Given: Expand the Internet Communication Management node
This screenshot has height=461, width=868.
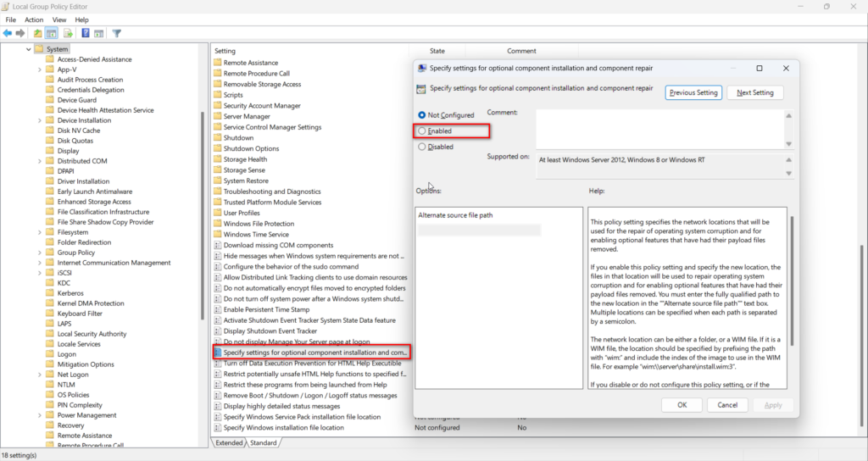Looking at the screenshot, I should (39, 263).
